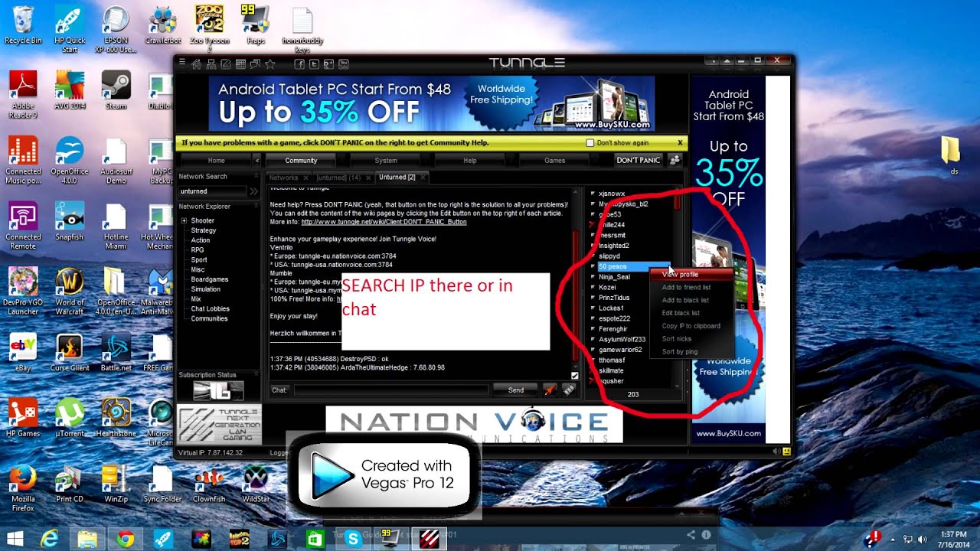Viewport: 980px width, 551px height.
Task: Open Tunngle's Facebook icon
Action: coord(299,64)
